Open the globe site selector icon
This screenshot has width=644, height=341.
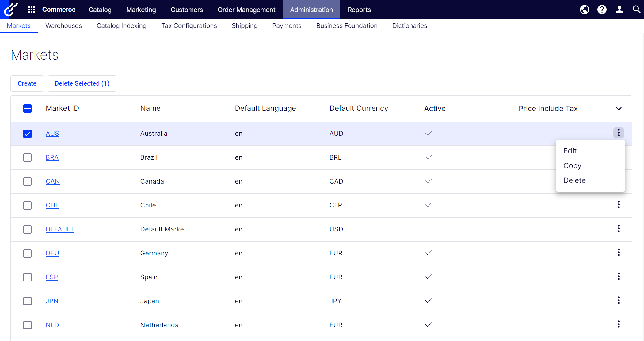[585, 10]
